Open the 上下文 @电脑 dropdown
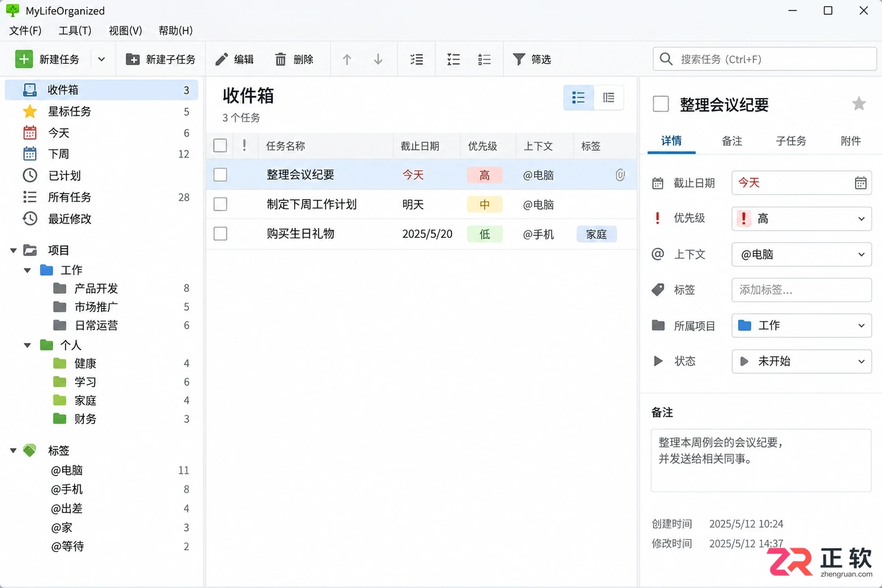This screenshot has height=588, width=882. 802,254
